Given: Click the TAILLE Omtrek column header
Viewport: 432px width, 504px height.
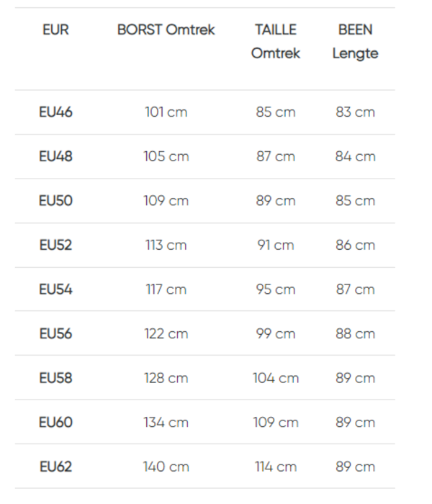Looking at the screenshot, I should 275,42.
